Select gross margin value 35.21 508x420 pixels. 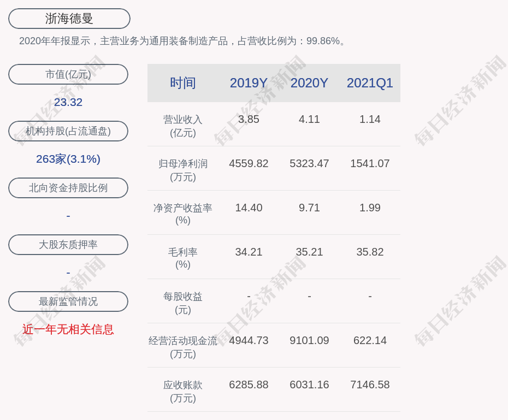coord(309,252)
